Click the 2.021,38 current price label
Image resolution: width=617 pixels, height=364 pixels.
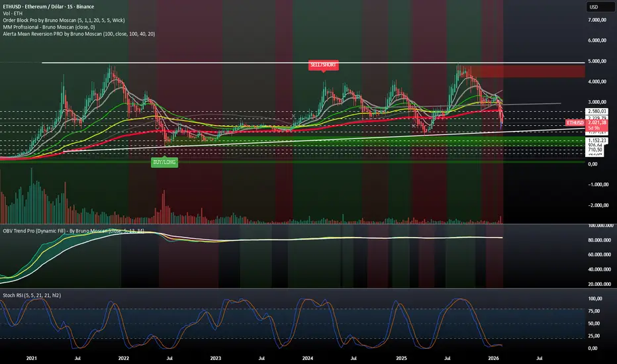597,123
